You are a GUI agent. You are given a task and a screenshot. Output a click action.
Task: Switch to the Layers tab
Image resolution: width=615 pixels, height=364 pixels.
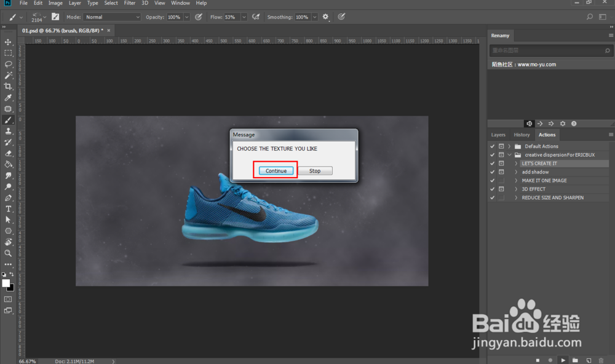(498, 135)
